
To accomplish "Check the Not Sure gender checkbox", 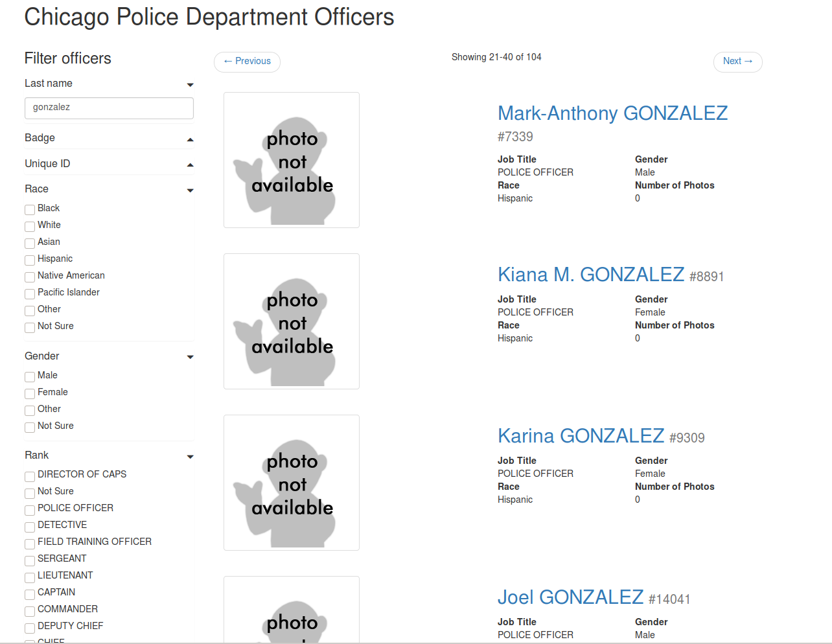I will click(x=30, y=428).
